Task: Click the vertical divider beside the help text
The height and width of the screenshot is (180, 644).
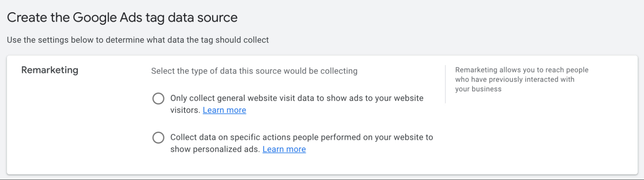Action: tap(445, 84)
